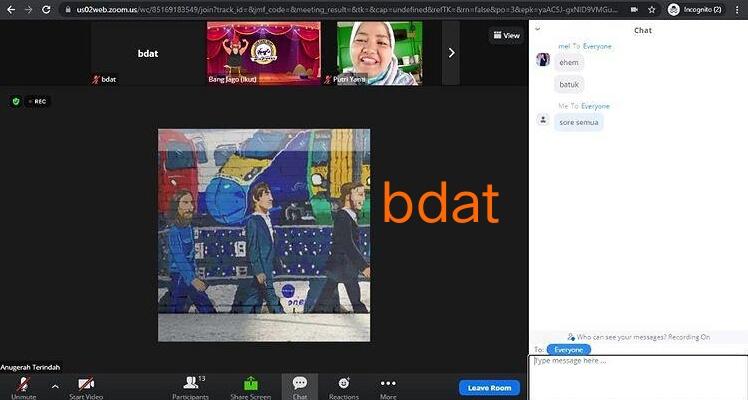Click the 'batuk' chat message
This screenshot has width=748, height=400.
pos(569,84)
